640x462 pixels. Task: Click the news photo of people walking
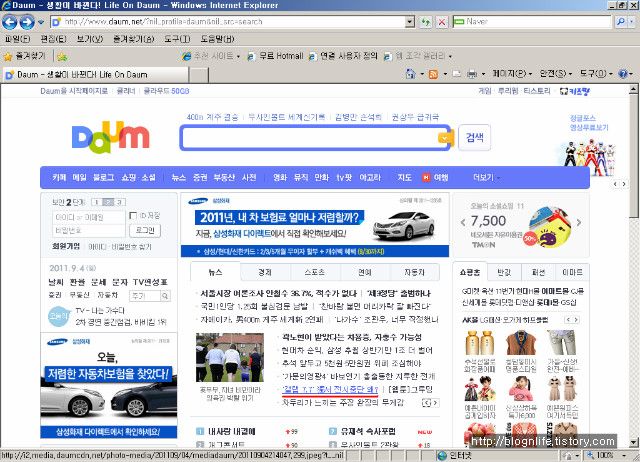click(230, 358)
